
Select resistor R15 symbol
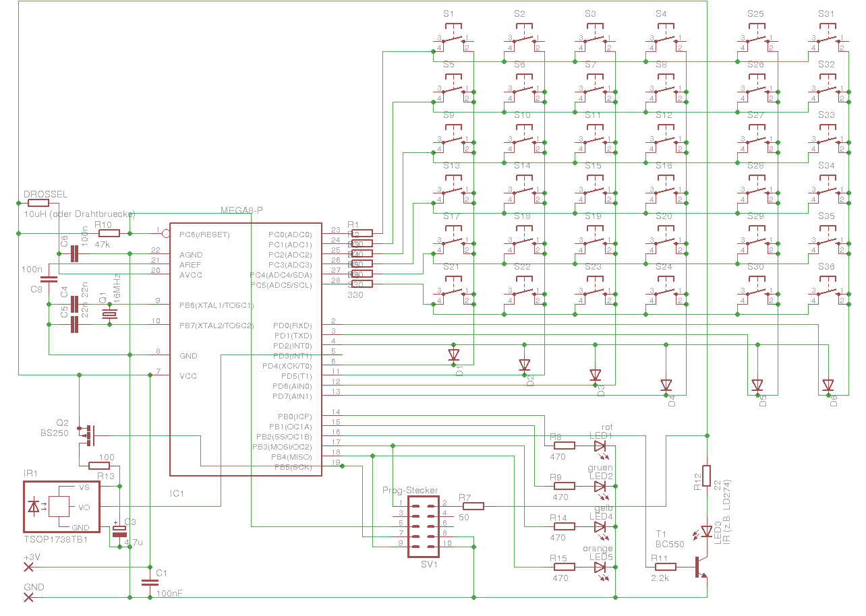pos(564,567)
